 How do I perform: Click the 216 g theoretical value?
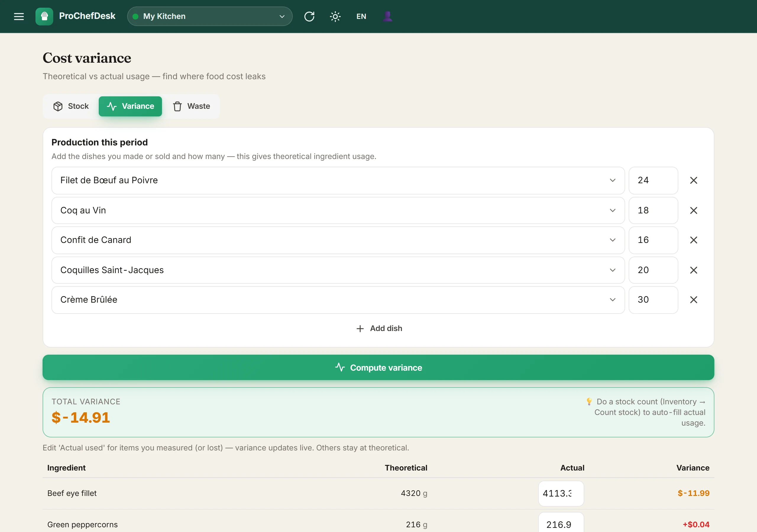pos(416,524)
